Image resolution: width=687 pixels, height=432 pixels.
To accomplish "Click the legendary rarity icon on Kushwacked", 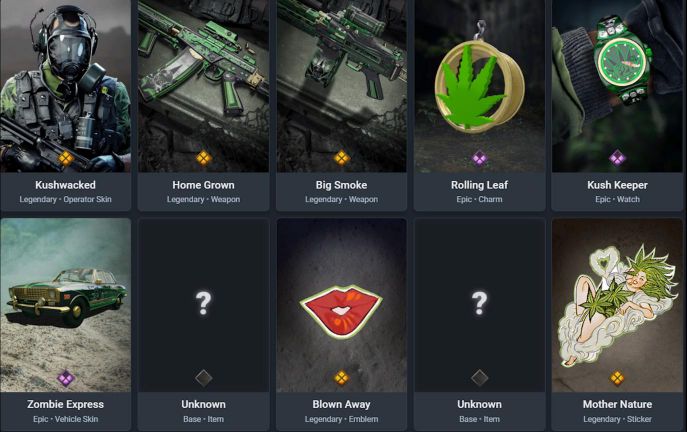I will tap(66, 158).
